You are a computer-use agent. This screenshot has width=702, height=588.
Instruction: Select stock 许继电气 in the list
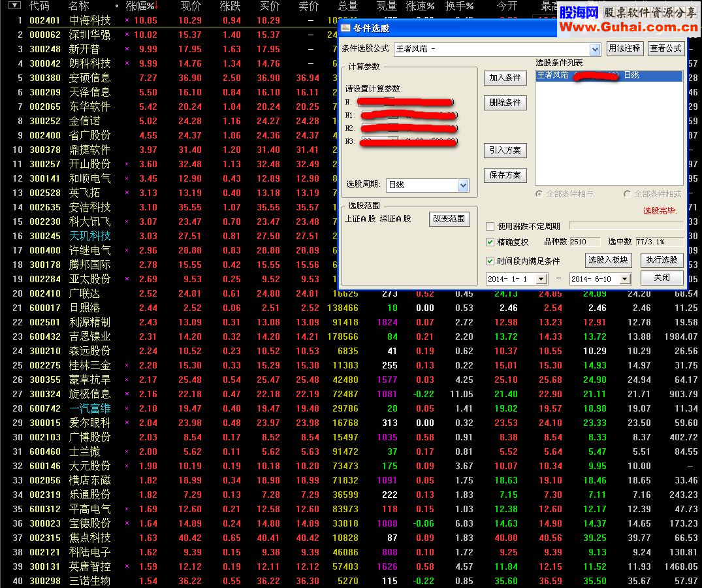pyautogui.click(x=90, y=250)
